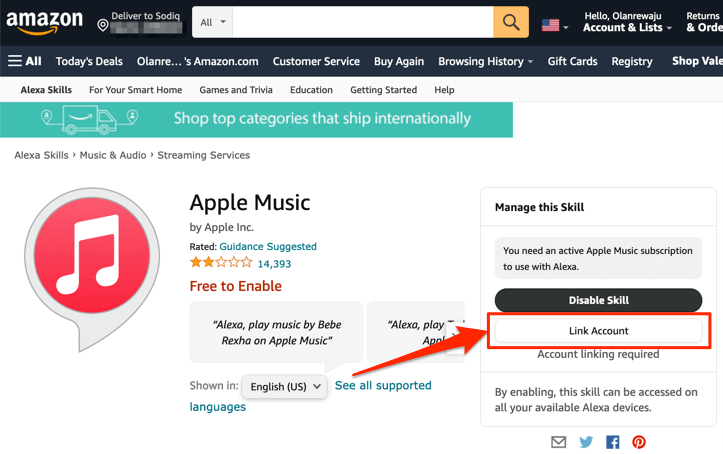Screen dimensions: 723x454
Task: Open the Browsing History menu
Action: point(485,61)
